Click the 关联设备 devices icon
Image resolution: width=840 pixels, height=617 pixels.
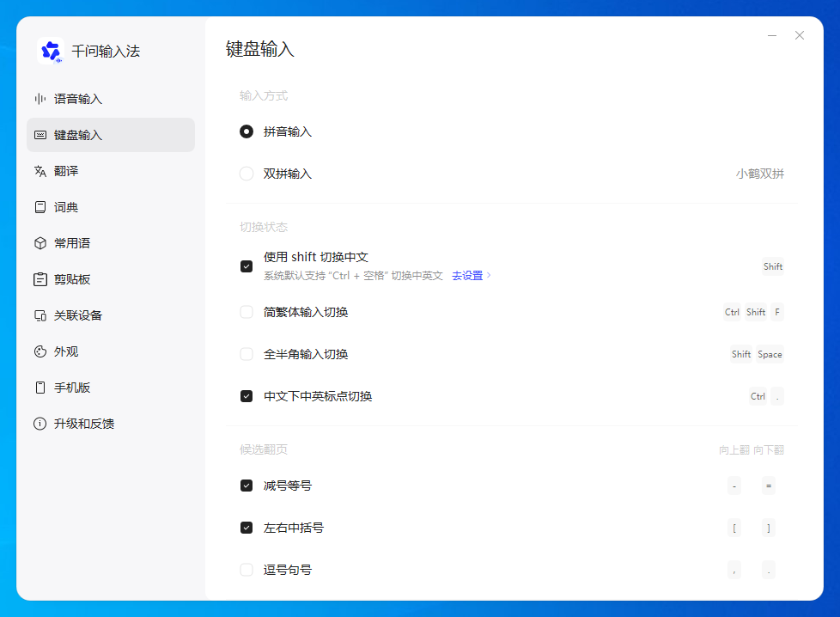point(40,315)
